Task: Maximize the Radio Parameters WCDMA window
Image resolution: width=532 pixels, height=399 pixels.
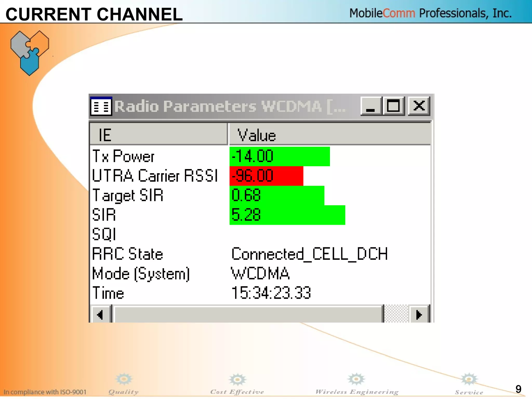Action: pos(393,106)
